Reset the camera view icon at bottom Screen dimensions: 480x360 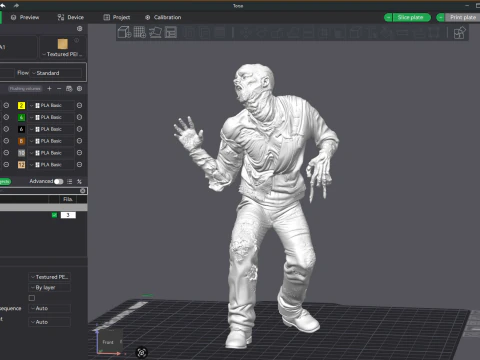142,352
